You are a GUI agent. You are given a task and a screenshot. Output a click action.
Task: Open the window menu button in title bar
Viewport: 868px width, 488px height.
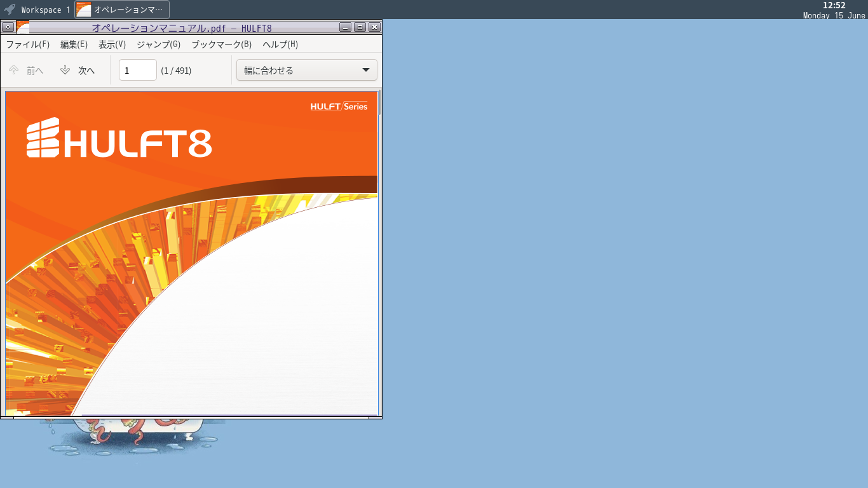(8, 27)
